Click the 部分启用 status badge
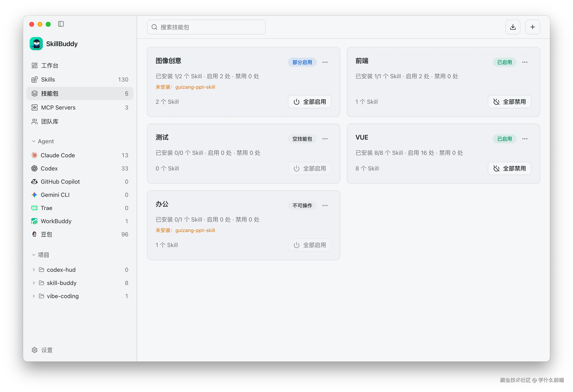The width and height of the screenshot is (573, 392). pos(302,62)
